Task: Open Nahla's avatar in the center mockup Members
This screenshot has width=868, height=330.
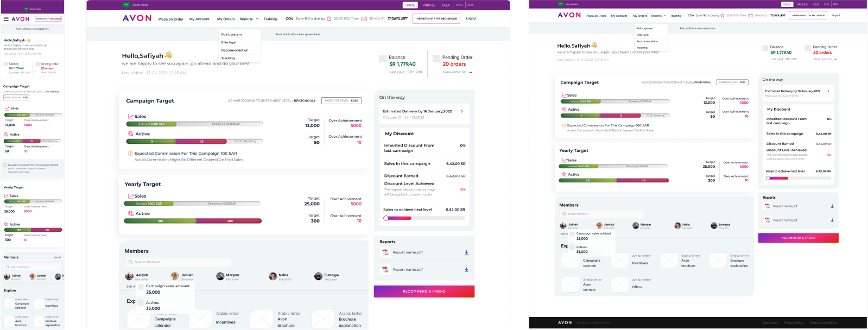Action: click(273, 276)
